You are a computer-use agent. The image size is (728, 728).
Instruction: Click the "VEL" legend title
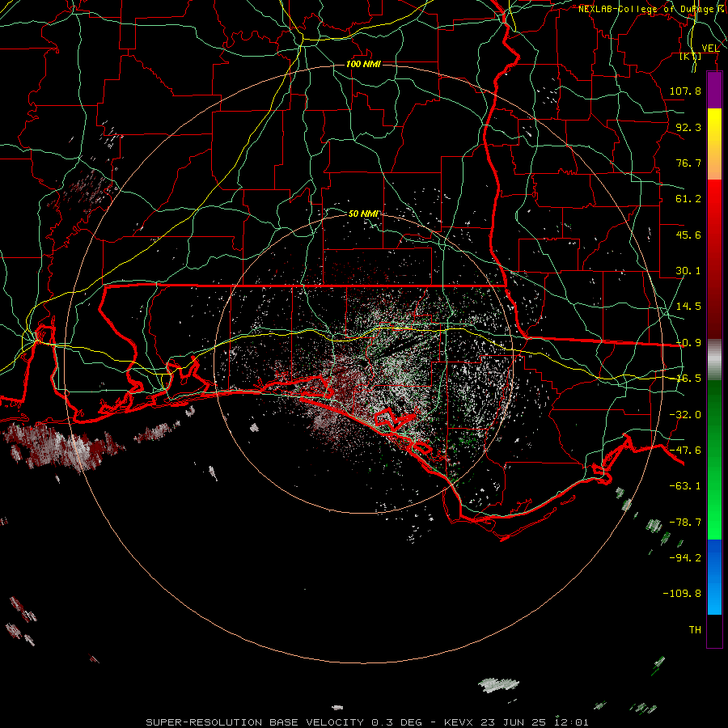[710, 49]
